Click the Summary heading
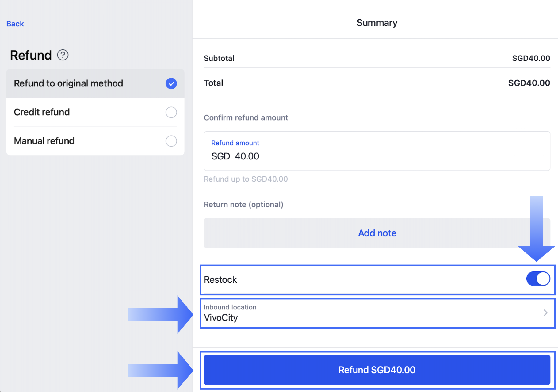 point(377,23)
